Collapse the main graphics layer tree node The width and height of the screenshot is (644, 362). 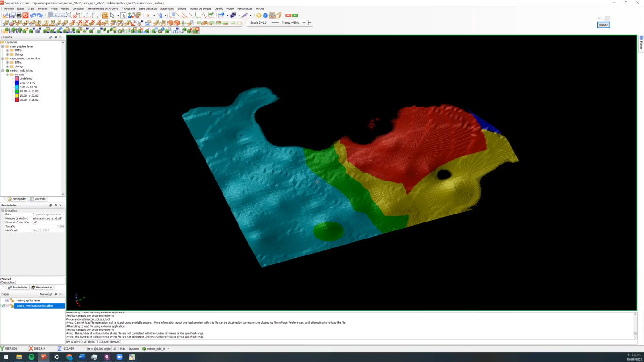point(3,46)
